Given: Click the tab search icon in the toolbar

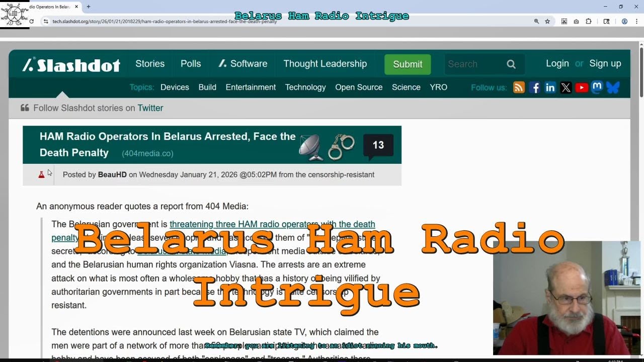Looking at the screenshot, I should click(606, 22).
